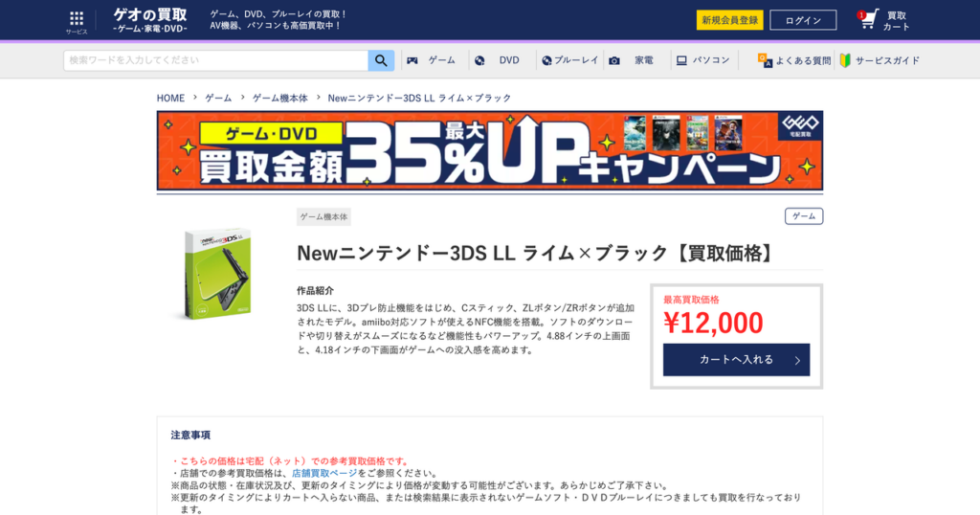Click the DVD disc icon
Screen dimensions: 980x515
tap(479, 60)
